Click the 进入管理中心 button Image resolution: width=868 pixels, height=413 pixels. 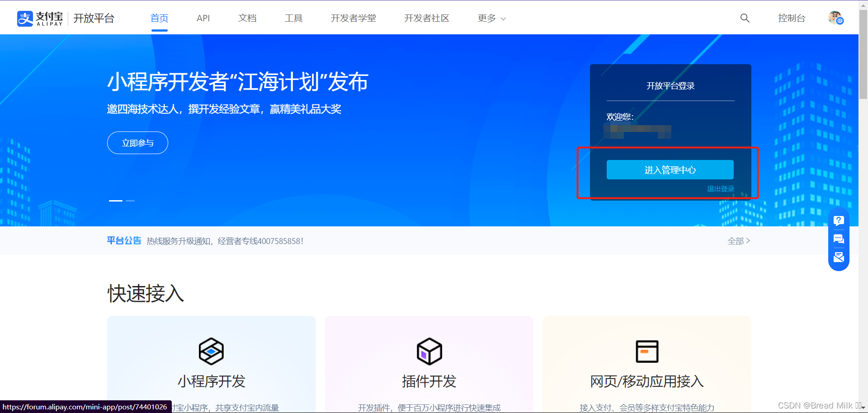pyautogui.click(x=670, y=169)
